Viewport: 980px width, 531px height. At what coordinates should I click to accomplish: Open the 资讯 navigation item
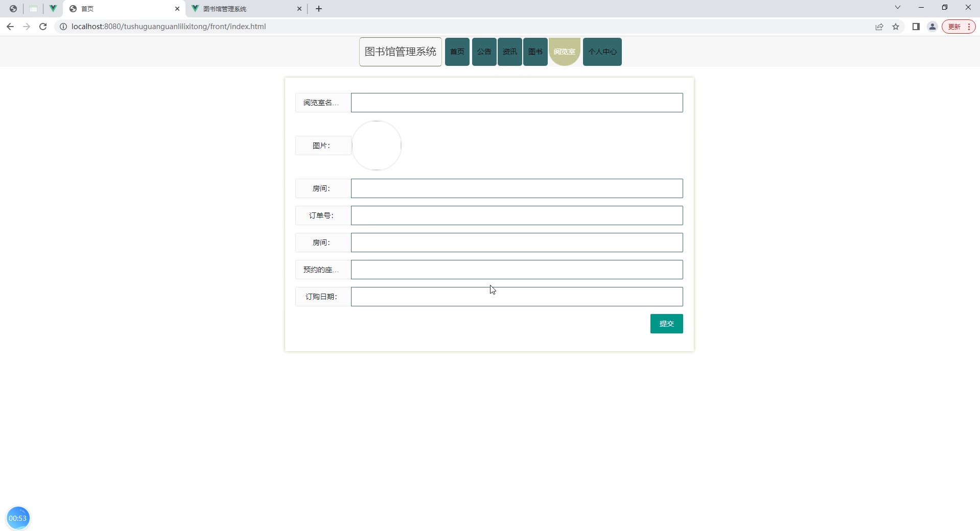click(510, 52)
